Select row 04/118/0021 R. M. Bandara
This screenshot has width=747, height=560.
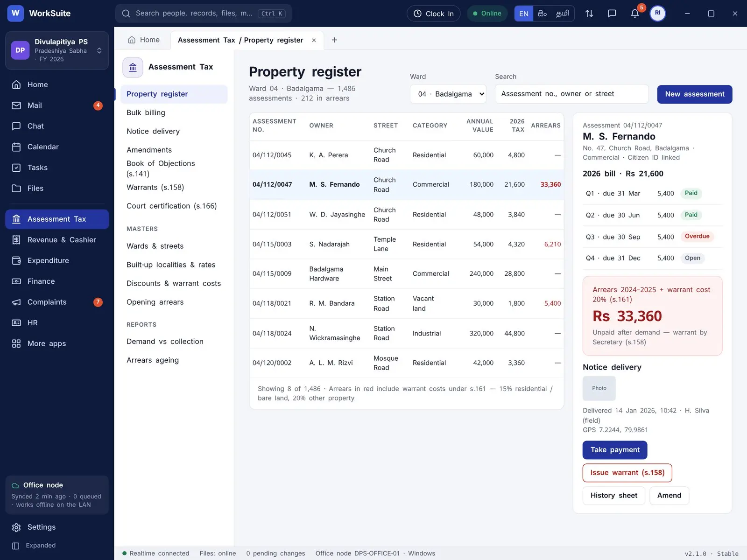point(407,303)
